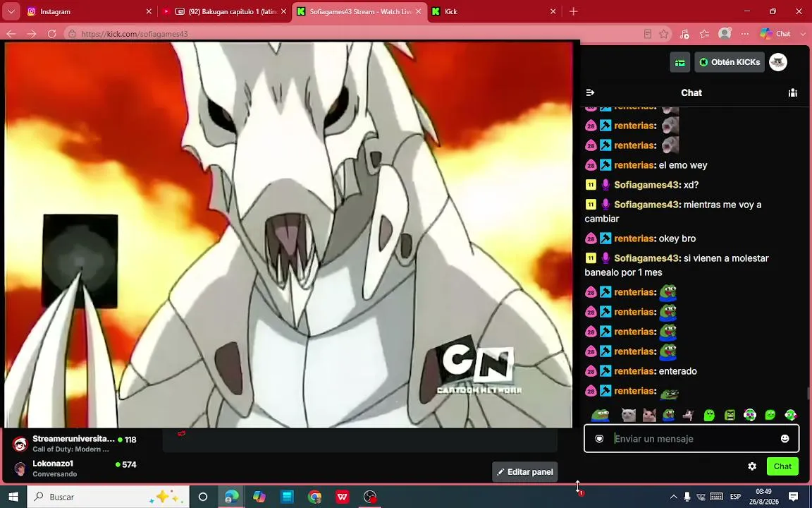Click the taskbar Buscar search box
The image size is (812, 508).
pyautogui.click(x=108, y=497)
